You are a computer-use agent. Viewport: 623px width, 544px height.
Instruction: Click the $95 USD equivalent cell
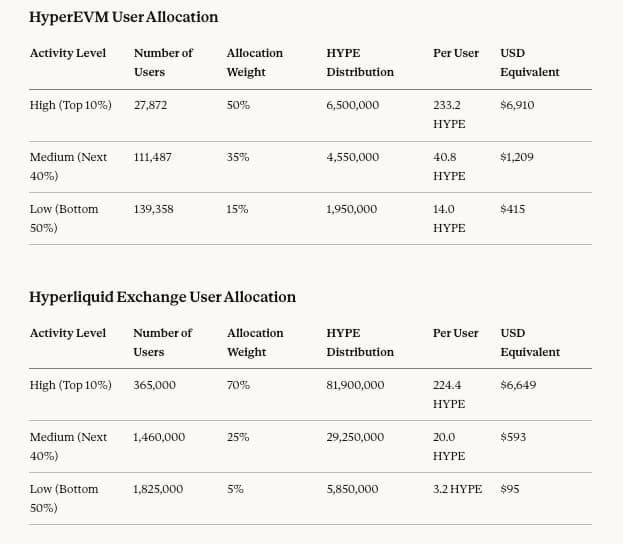[x=510, y=489]
